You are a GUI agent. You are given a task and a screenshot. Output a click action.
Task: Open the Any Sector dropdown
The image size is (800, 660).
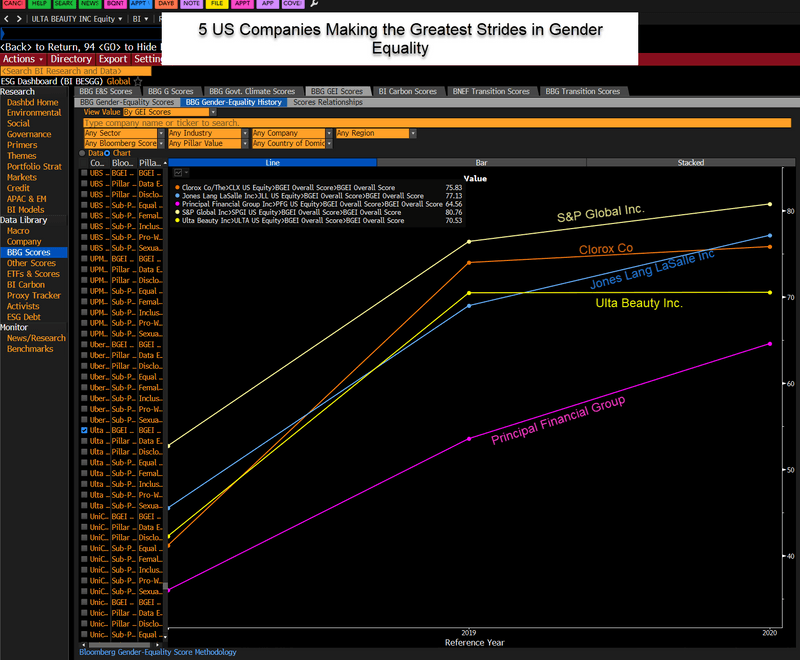tap(120, 133)
